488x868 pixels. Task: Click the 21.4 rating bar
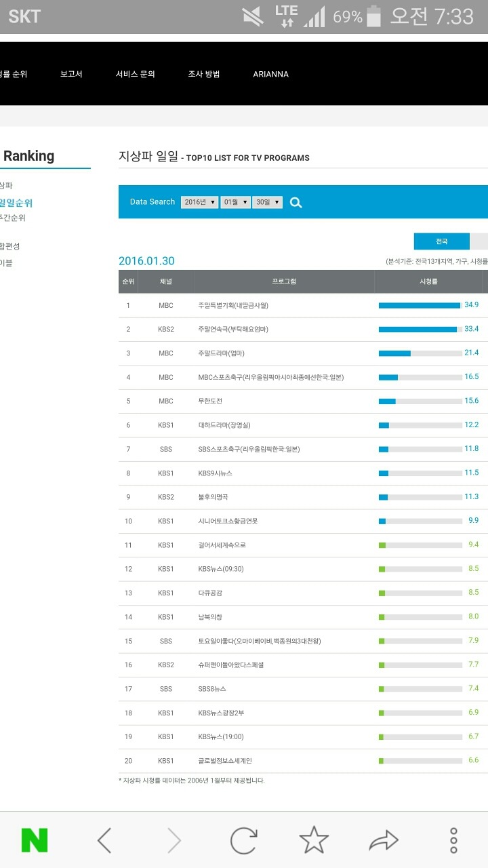tap(420, 353)
